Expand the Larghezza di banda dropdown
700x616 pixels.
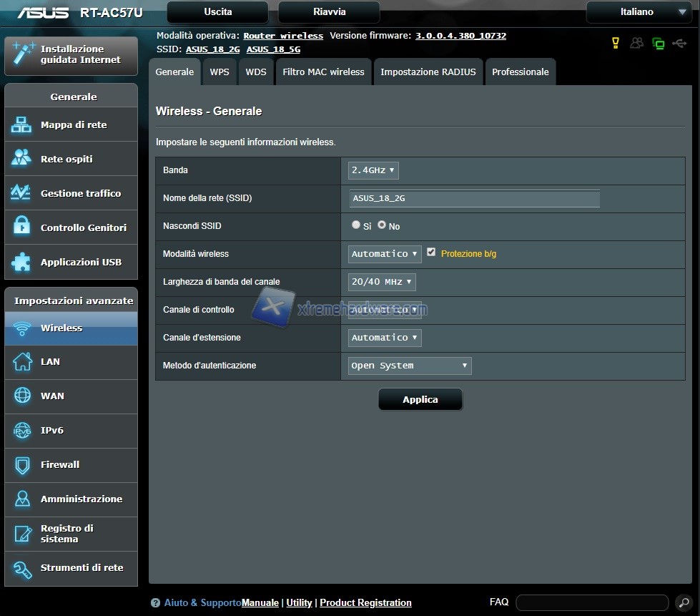[382, 282]
